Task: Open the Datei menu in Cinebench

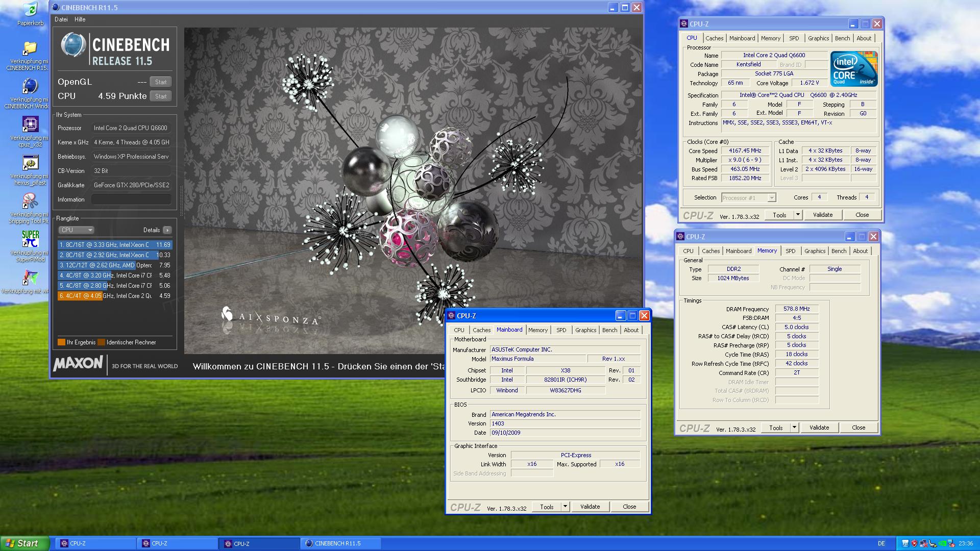Action: [61, 19]
